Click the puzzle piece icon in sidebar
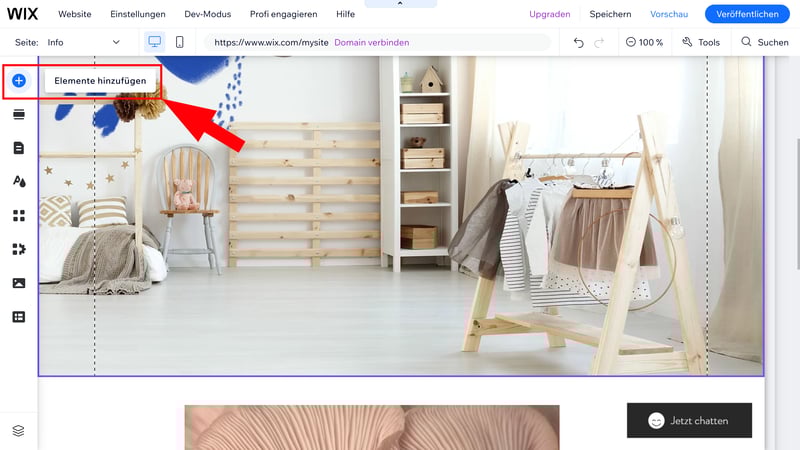 click(x=19, y=249)
